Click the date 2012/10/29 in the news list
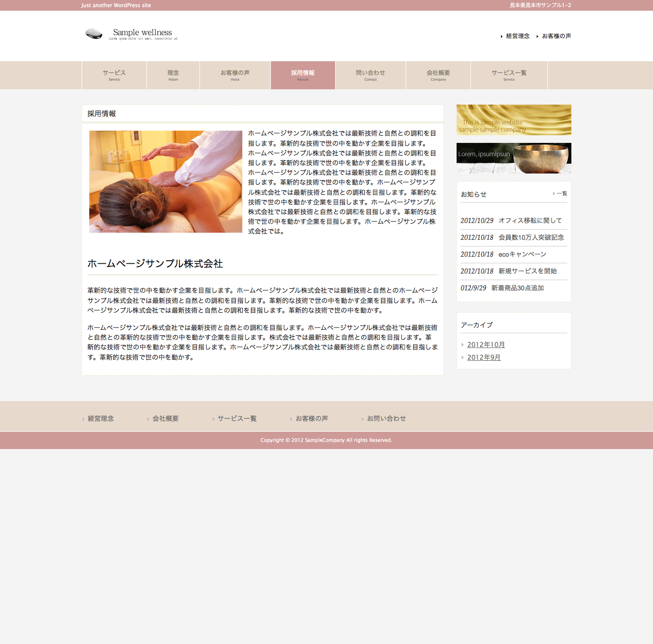The height and width of the screenshot is (644, 653). (x=477, y=220)
